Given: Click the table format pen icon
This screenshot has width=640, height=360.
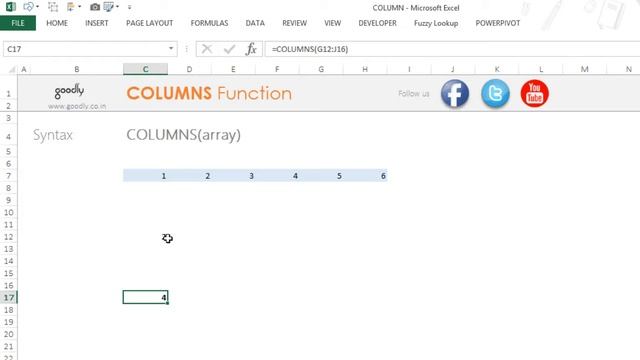Looking at the screenshot, I should [x=109, y=7].
